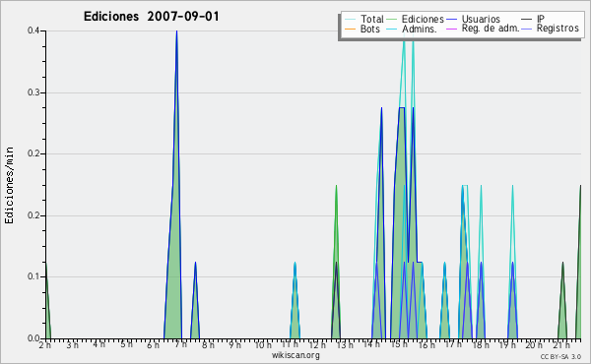Click the 0.4 y-axis label
Image resolution: width=591 pixels, height=364 pixels.
(x=33, y=30)
